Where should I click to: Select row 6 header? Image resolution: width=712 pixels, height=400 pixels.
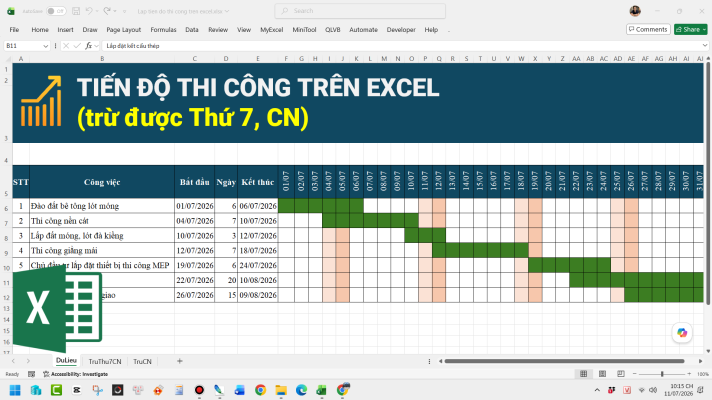pos(6,208)
